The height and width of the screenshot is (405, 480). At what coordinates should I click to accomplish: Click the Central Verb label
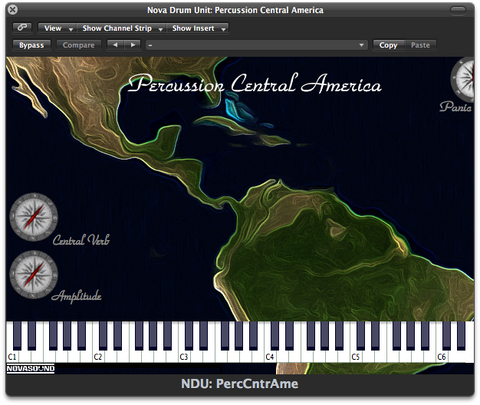81,239
